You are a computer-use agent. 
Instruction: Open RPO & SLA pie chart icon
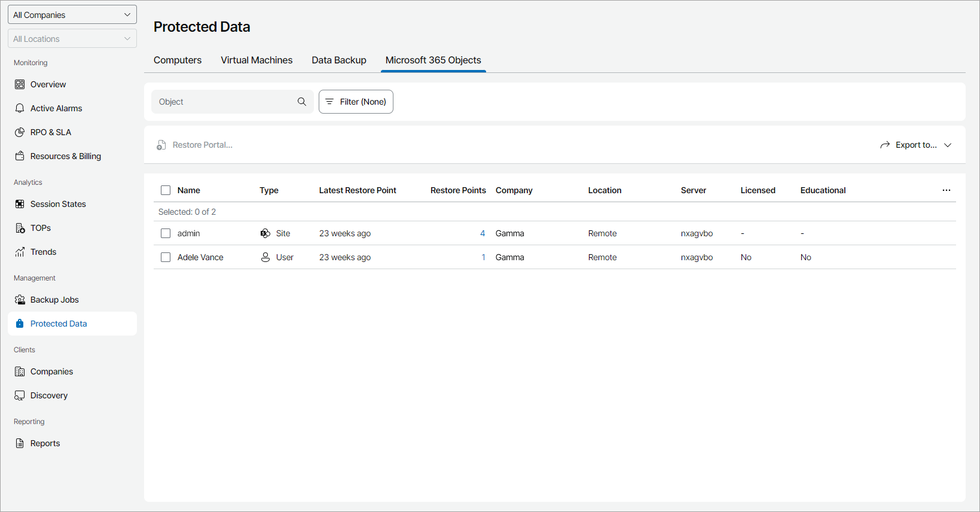[x=20, y=132]
